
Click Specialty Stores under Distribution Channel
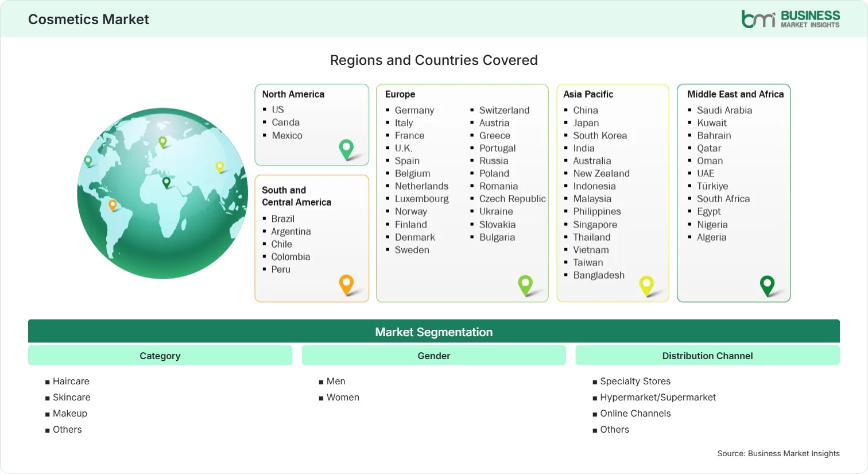click(635, 381)
